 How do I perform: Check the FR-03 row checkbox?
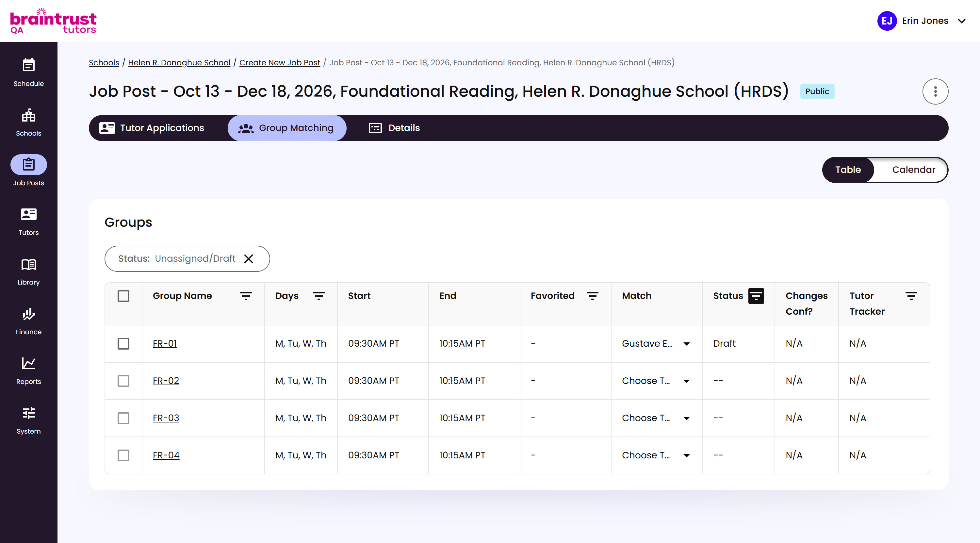(x=123, y=418)
